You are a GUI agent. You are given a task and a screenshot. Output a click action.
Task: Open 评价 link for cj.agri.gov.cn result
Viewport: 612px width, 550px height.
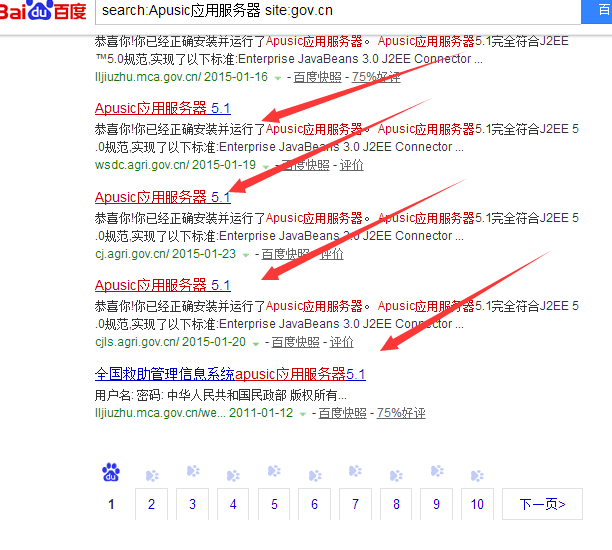(x=331, y=254)
